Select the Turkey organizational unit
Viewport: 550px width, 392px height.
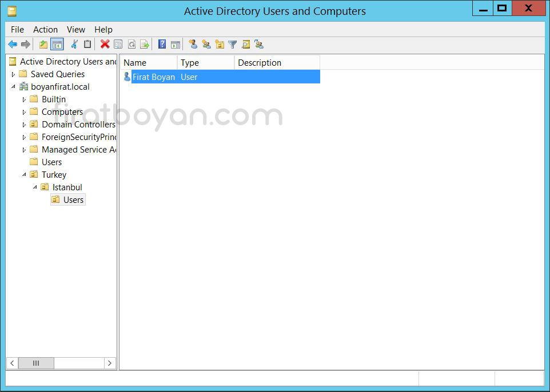click(x=54, y=175)
